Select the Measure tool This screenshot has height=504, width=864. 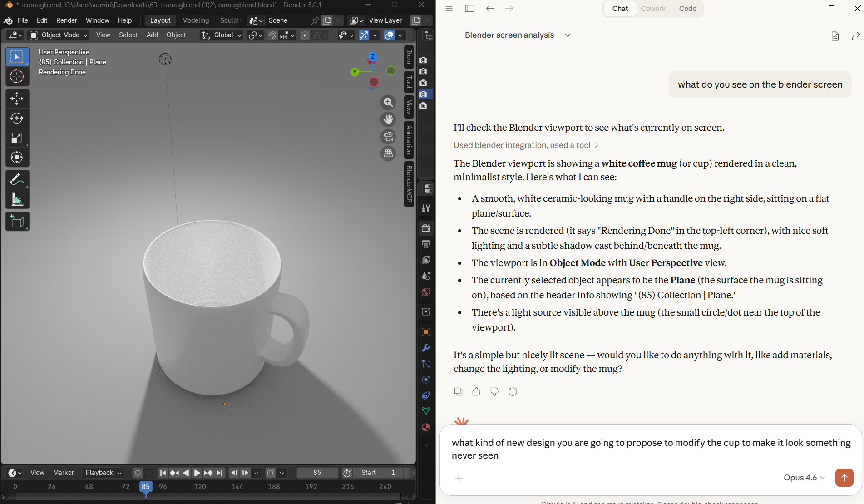point(17,199)
